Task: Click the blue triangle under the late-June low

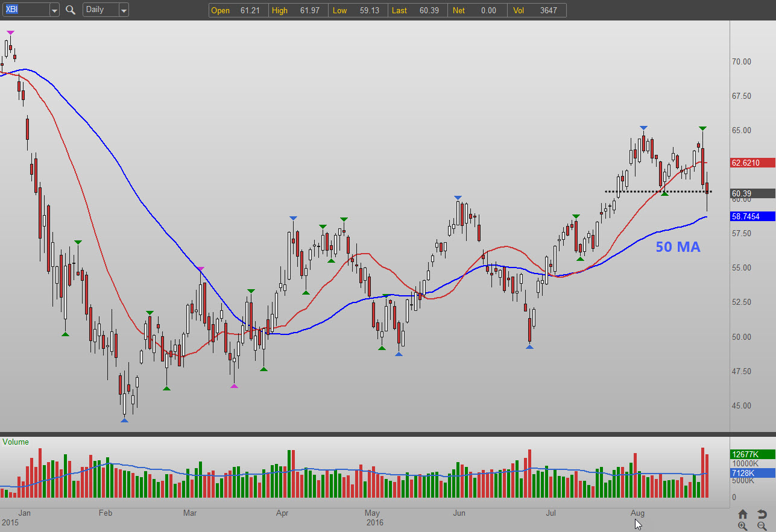Action: pyautogui.click(x=529, y=346)
